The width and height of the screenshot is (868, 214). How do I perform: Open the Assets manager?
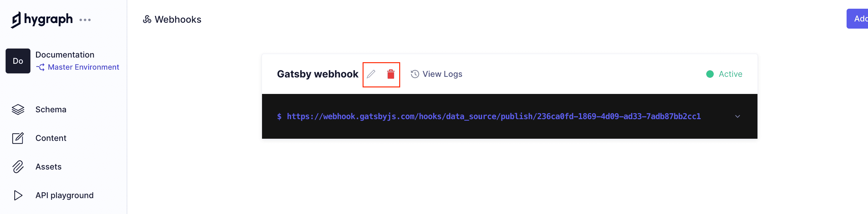[x=48, y=166]
